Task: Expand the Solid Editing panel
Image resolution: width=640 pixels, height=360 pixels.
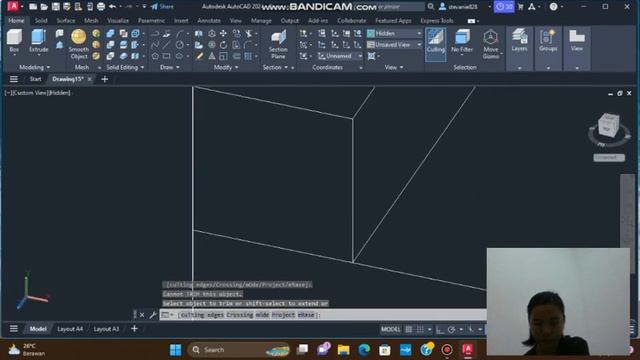Action: click(x=125, y=67)
